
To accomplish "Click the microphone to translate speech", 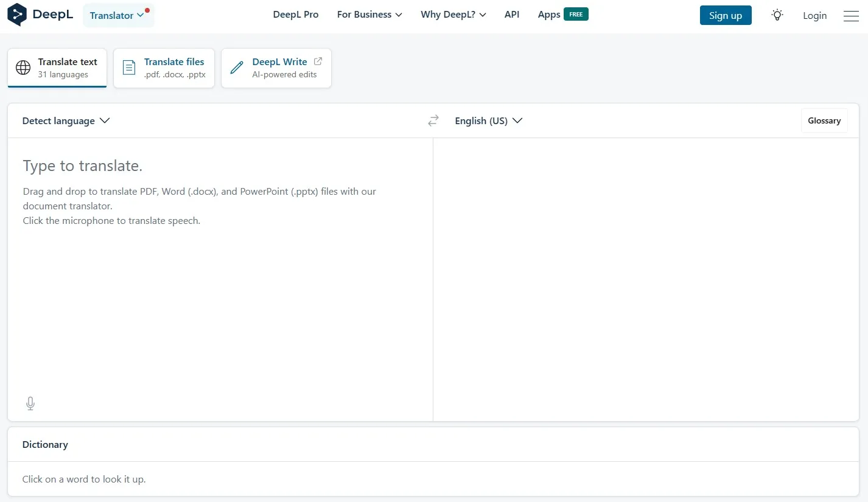I will 30,403.
